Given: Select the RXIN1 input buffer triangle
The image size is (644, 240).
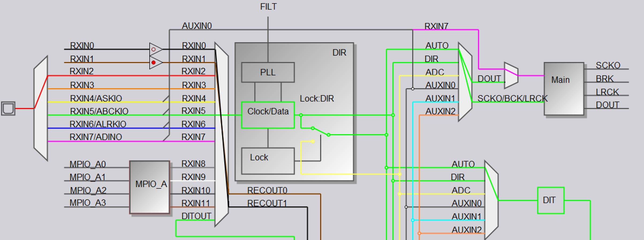Looking at the screenshot, I should pyautogui.click(x=156, y=63).
